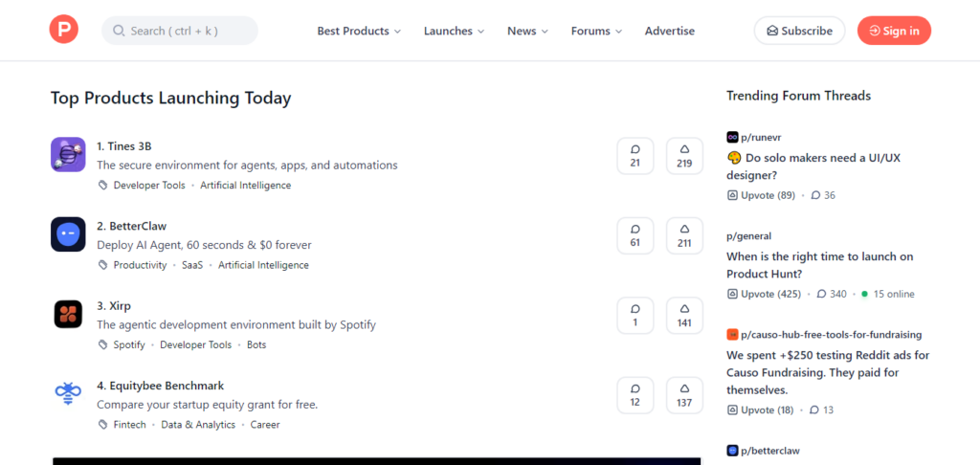Open 'When is the right time to launch' thread
Screen dimensions: 980x465
820,265
